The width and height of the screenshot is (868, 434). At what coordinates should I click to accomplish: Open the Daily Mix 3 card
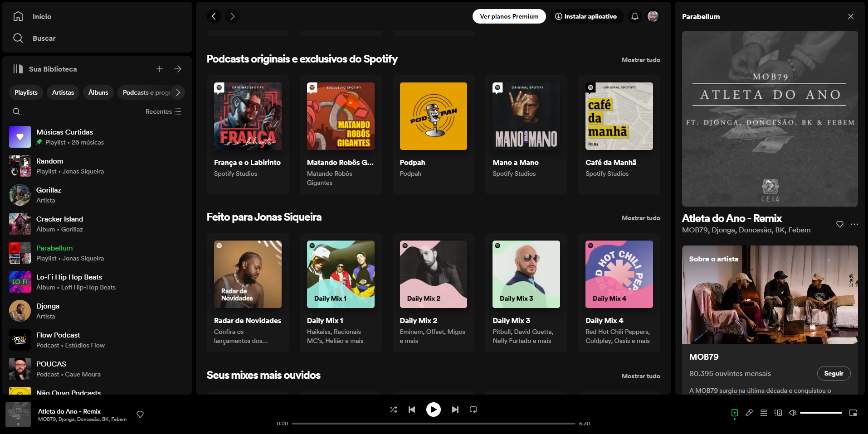point(526,293)
